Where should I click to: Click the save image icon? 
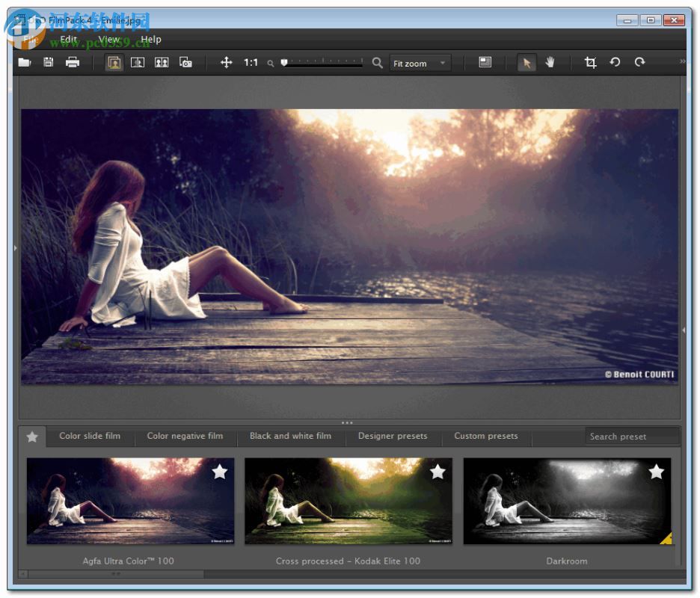point(49,63)
